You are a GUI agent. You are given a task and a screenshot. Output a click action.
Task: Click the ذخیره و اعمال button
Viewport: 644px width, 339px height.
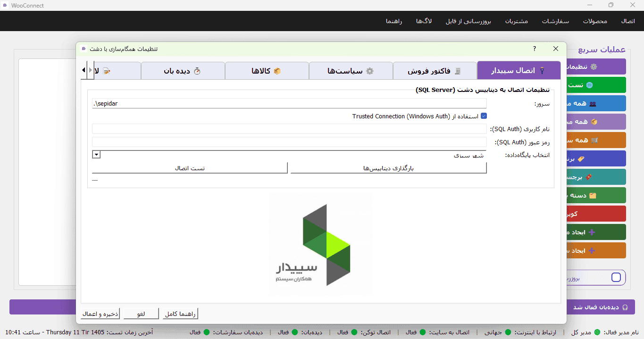click(101, 314)
